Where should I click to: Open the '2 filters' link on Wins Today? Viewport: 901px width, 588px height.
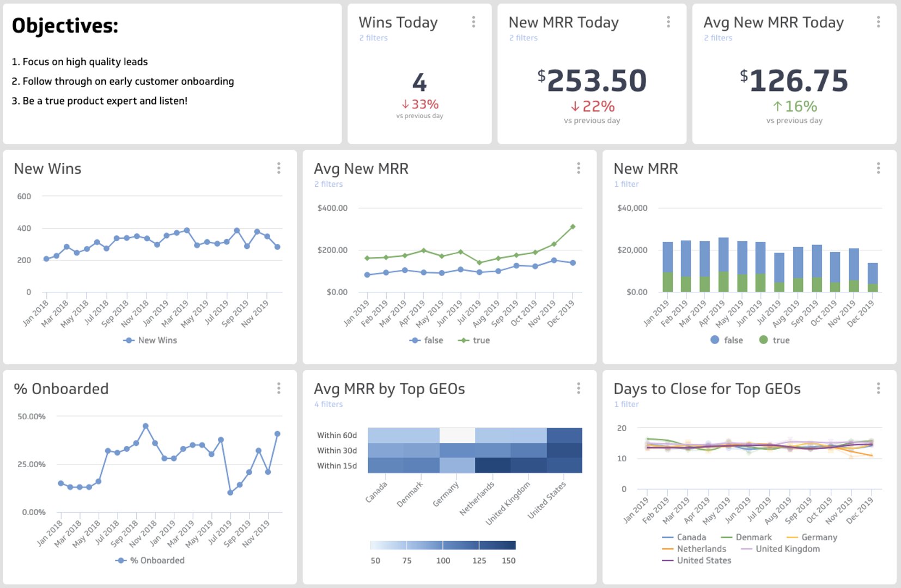(374, 38)
